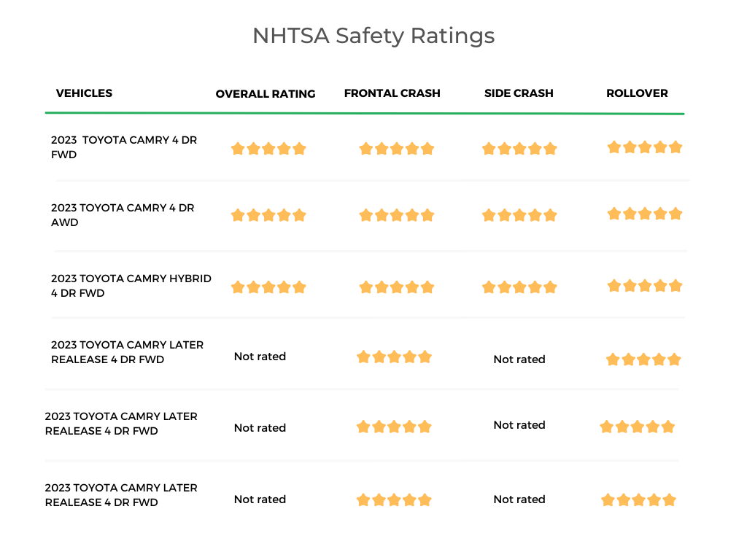The width and height of the screenshot is (747, 560).
Task: Select the 2023 Toyota Camry Hybrid row label
Action: (131, 286)
